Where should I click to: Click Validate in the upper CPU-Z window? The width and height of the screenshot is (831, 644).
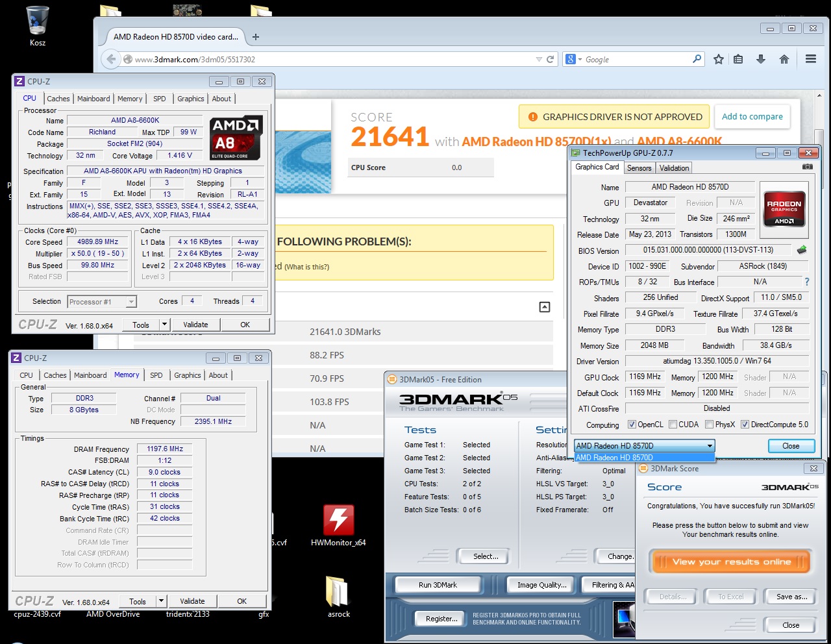coord(195,325)
